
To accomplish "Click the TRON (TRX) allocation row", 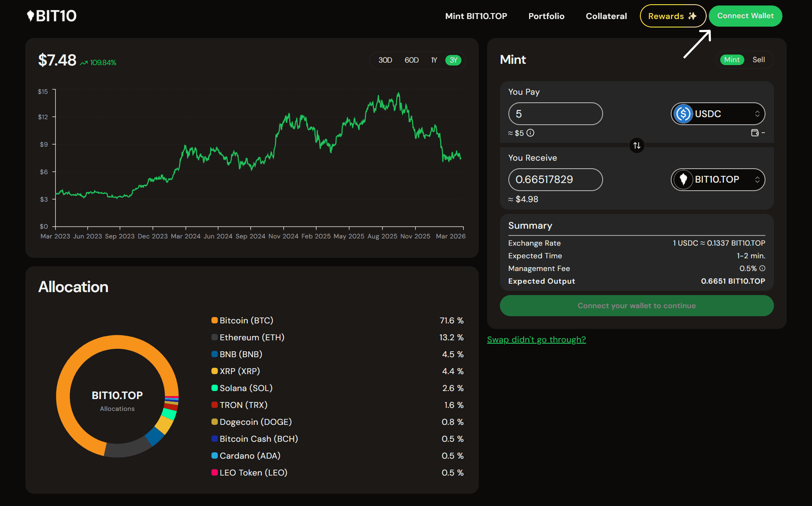I will tap(337, 405).
